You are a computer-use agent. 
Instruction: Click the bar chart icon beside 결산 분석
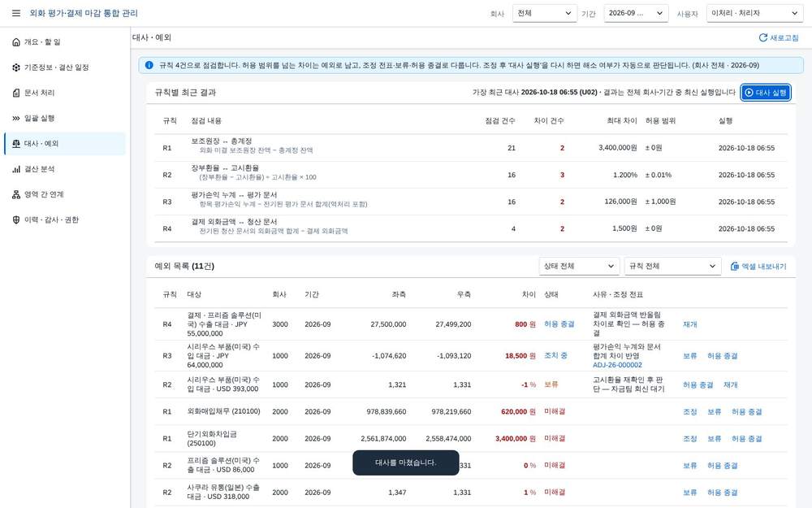tap(16, 169)
